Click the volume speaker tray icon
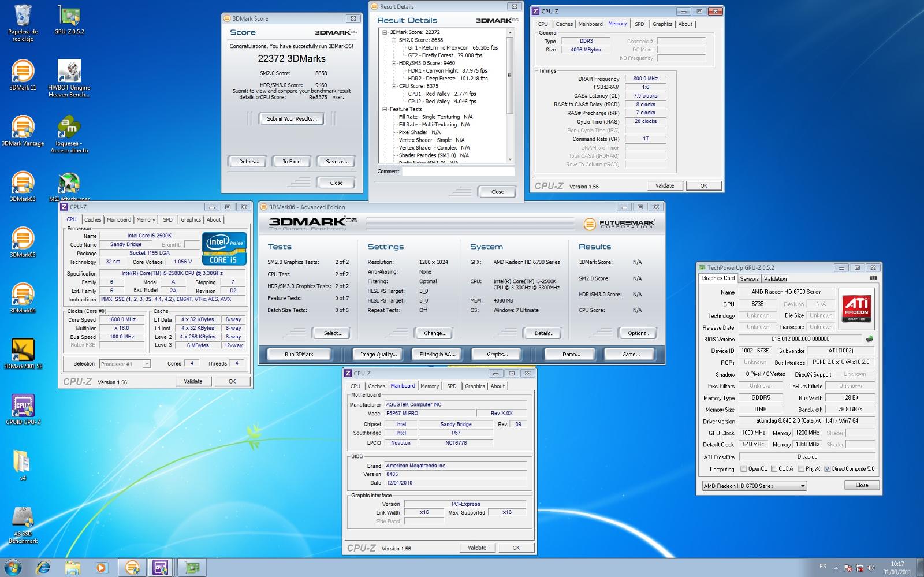 [x=870, y=568]
